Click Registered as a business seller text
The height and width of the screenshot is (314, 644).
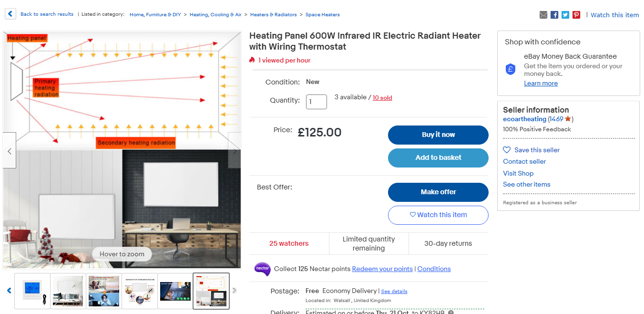(540, 202)
